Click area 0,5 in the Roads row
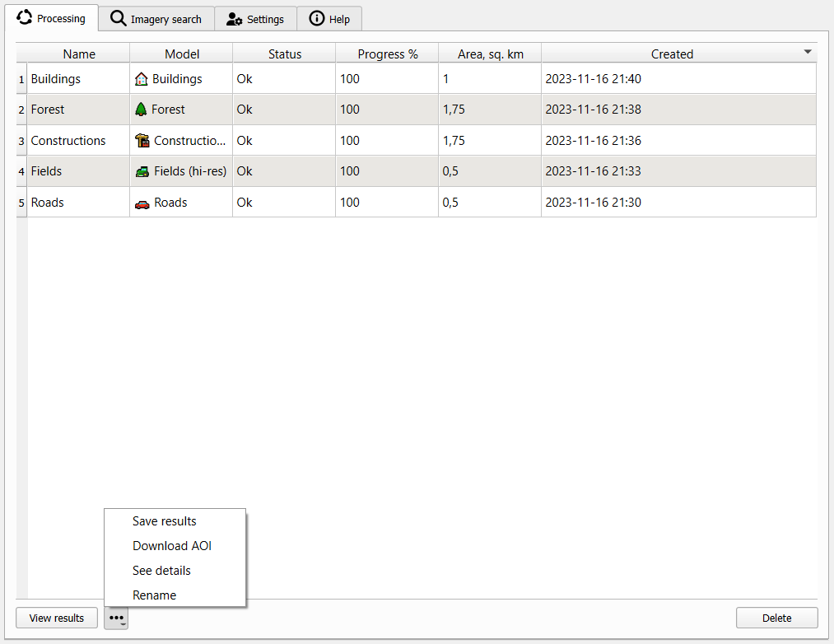834x644 pixels. click(450, 203)
